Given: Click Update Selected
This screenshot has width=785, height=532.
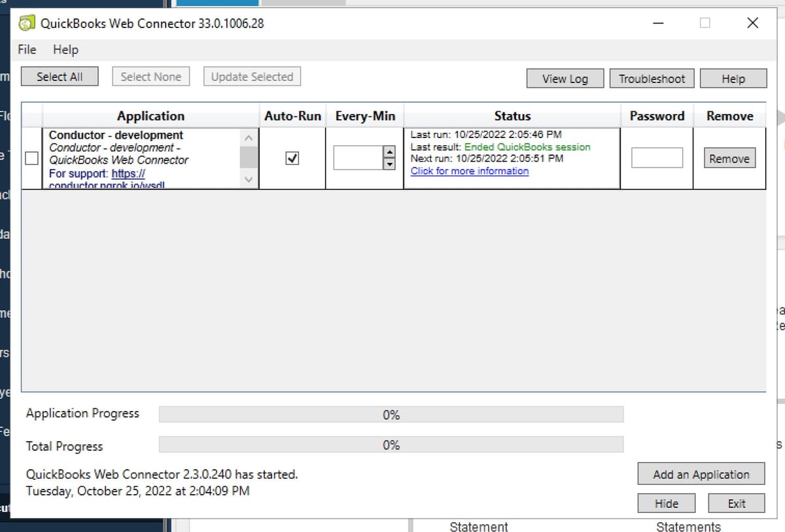Looking at the screenshot, I should click(x=252, y=76).
